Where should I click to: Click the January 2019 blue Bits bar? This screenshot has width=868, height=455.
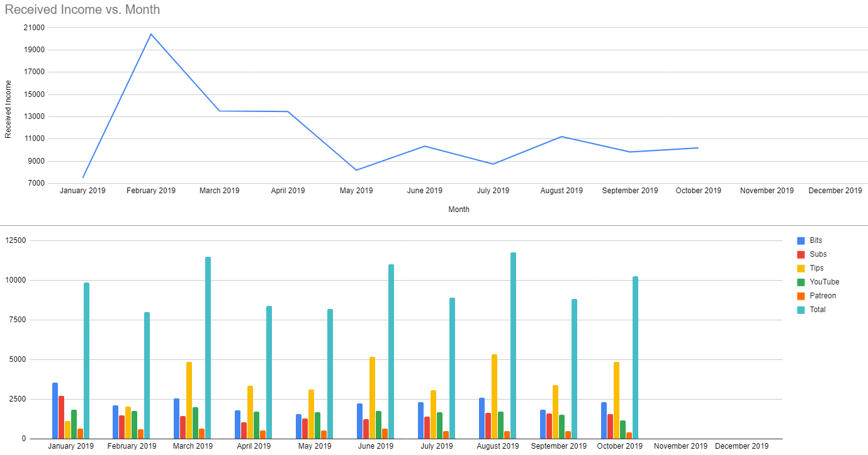tap(55, 411)
